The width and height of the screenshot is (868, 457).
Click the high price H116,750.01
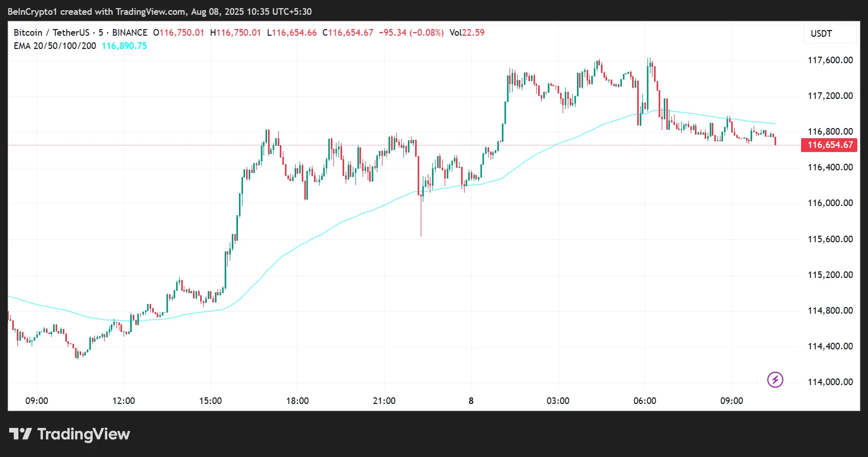click(x=235, y=33)
